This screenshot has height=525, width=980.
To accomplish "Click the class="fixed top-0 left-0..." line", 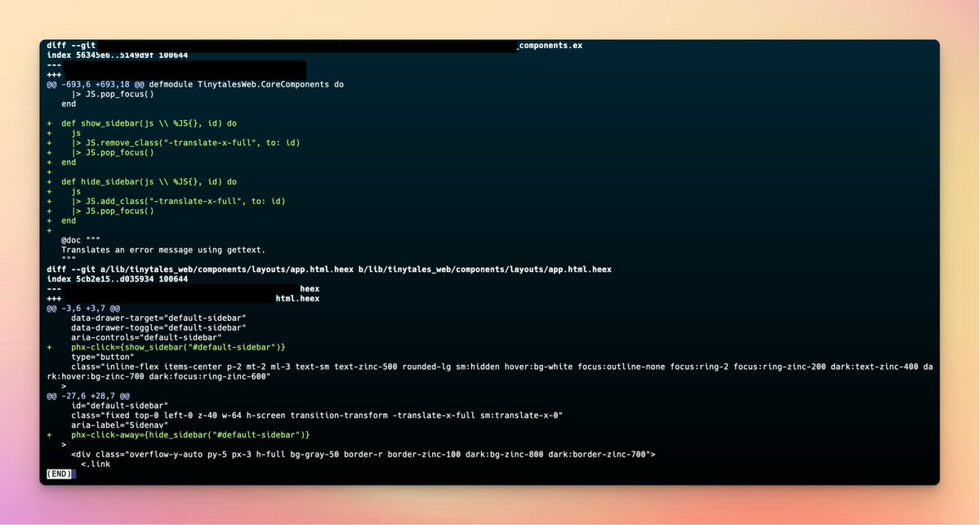I will 317,415.
